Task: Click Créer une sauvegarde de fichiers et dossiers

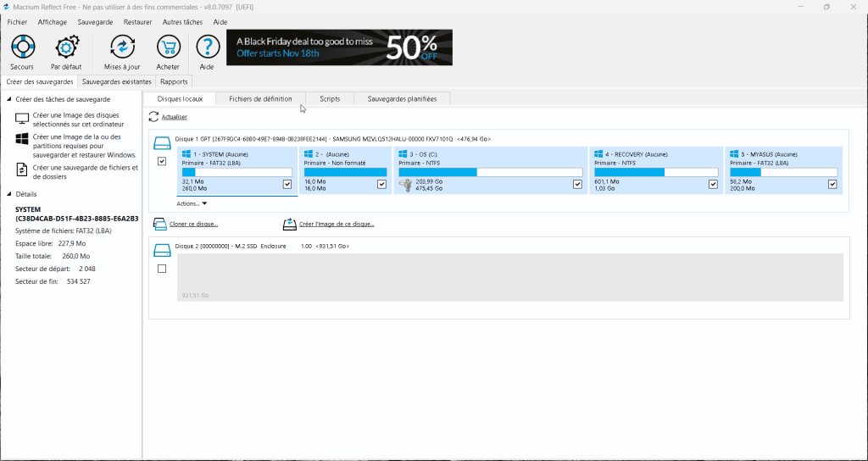Action: (85, 172)
